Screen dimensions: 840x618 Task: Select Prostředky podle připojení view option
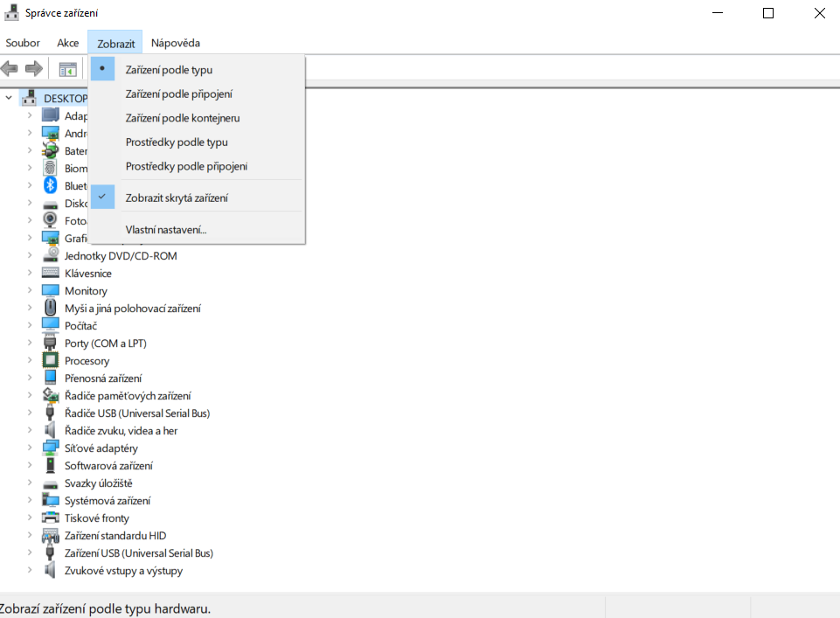(198, 166)
